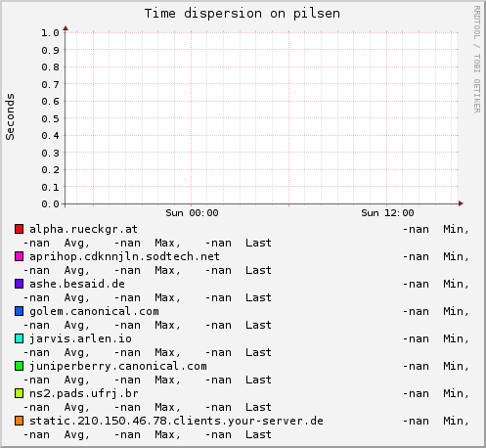
Task: Click the jarvis.arlen.io legend label
Action: 80,338
